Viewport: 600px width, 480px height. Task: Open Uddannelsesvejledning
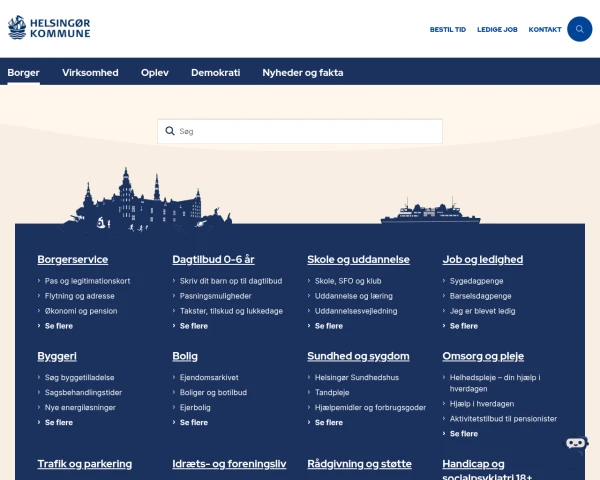pyautogui.click(x=356, y=311)
